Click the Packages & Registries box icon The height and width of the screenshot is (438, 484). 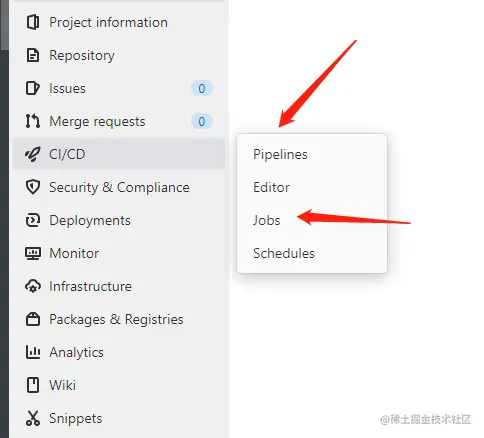pos(33,319)
